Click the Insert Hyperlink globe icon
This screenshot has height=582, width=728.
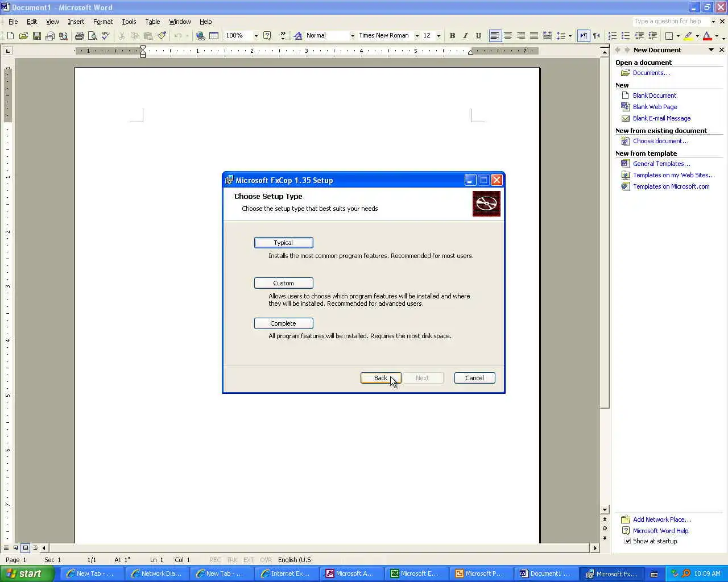click(200, 36)
